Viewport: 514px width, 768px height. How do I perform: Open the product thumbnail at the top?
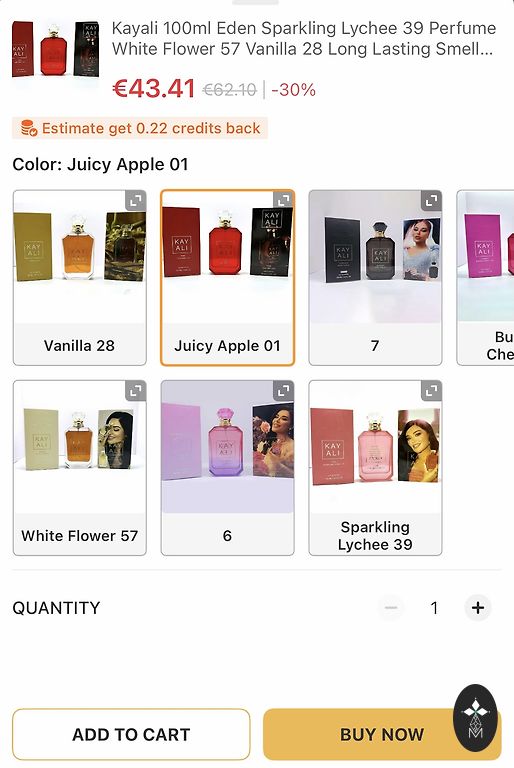point(55,49)
